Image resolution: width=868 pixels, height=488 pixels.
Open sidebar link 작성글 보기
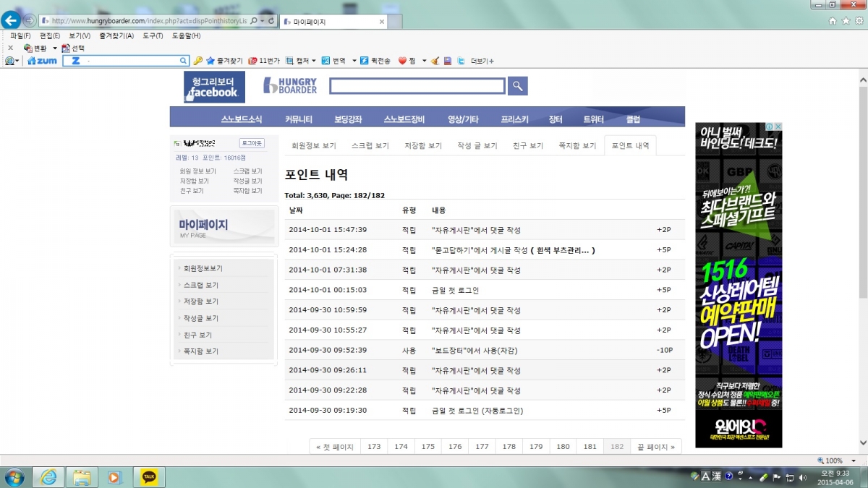(202, 318)
